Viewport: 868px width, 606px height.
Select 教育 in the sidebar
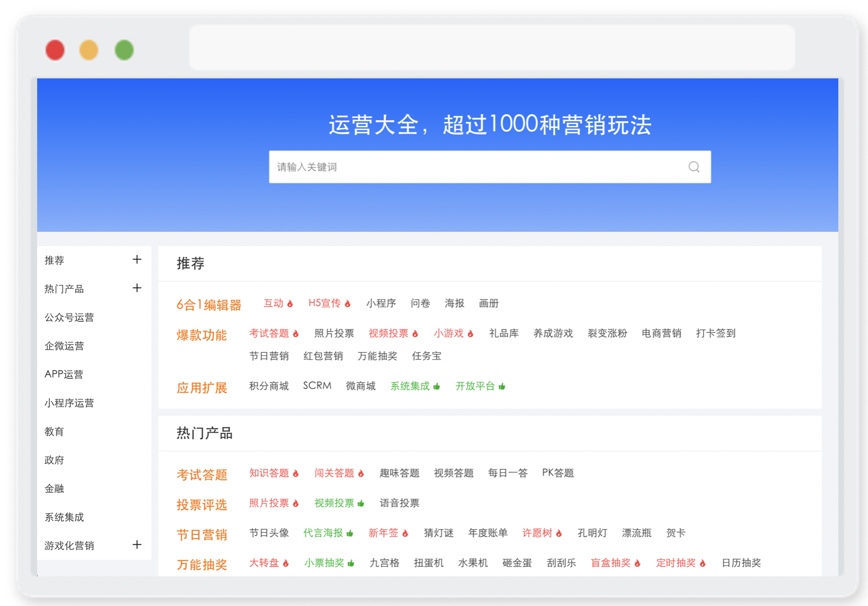tap(54, 432)
